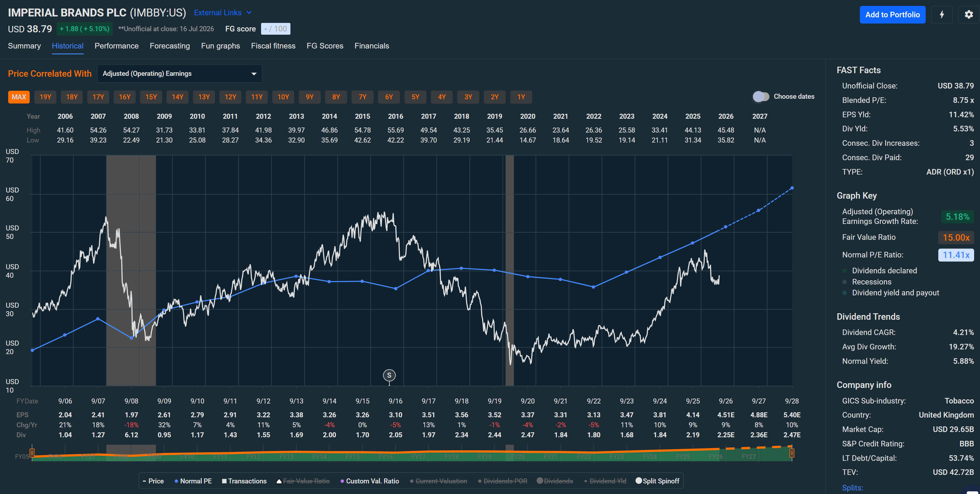Click the Splits link

[852, 488]
